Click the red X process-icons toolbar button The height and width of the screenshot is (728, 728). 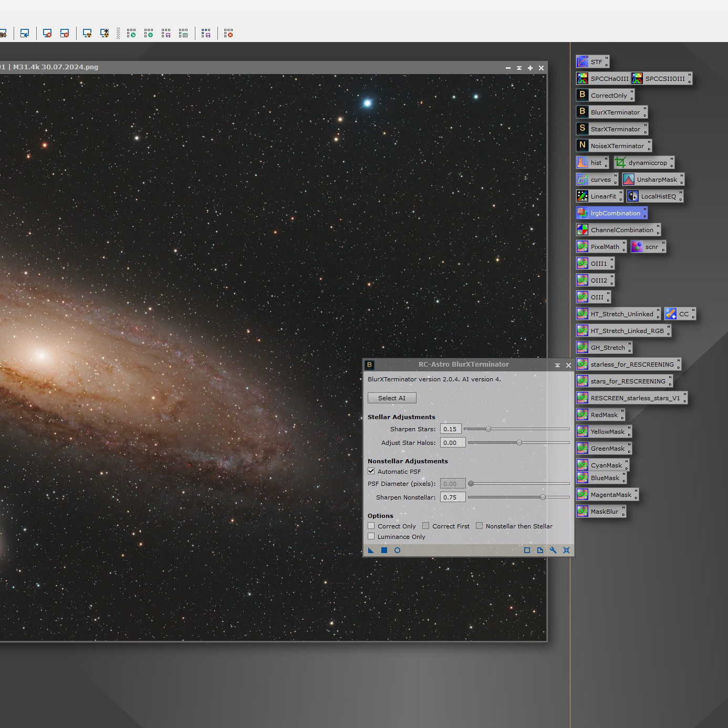tap(228, 34)
